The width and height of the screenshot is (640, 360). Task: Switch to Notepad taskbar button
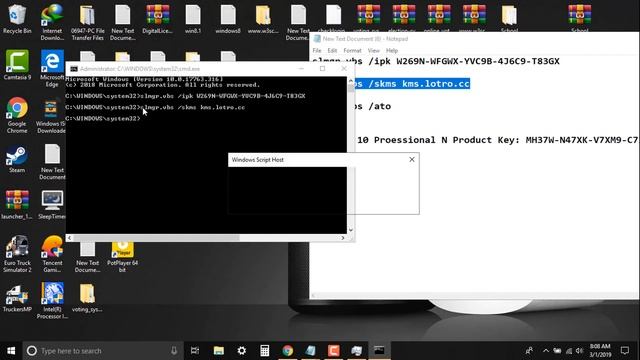pyautogui.click(x=311, y=351)
